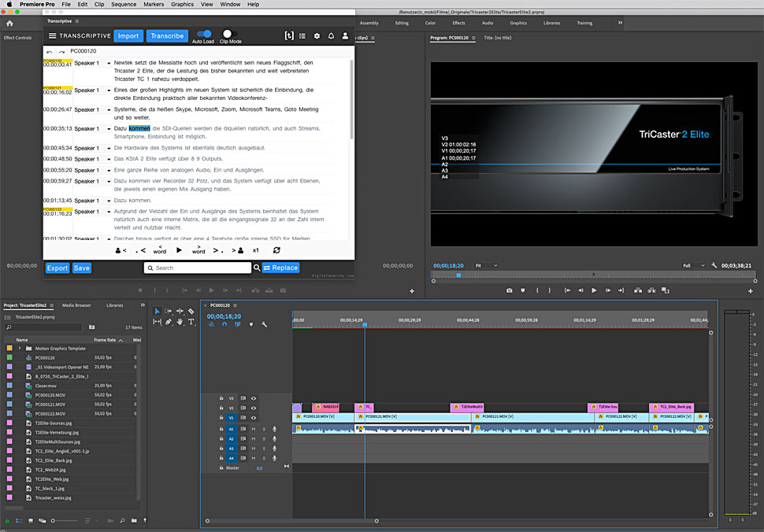Switch to the Media Browser tab

76,305
